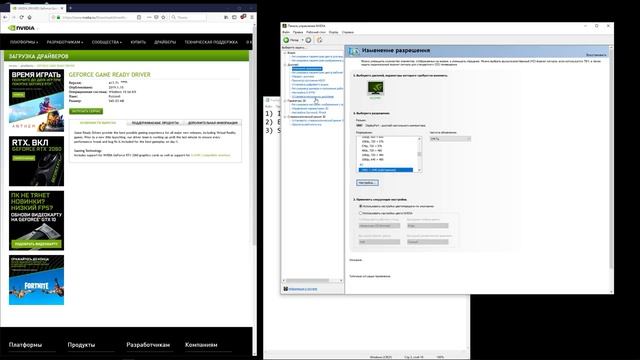
Task: Open the multiple displays setup tree link
Action: coord(313,97)
